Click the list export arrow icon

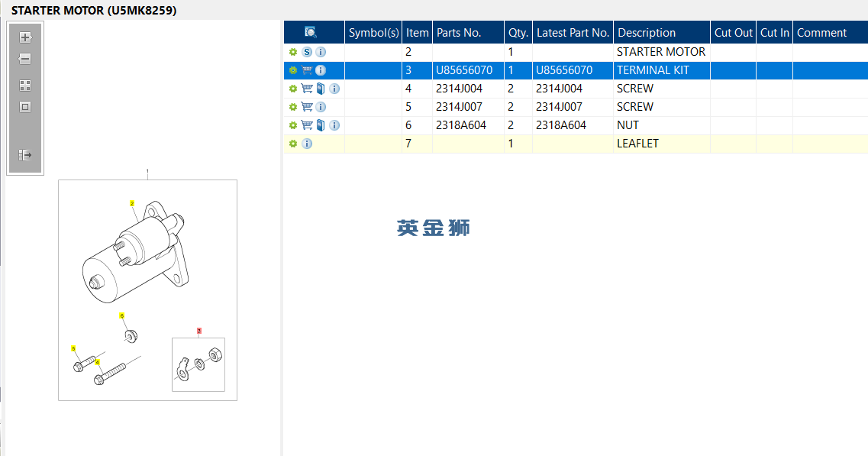[25, 155]
